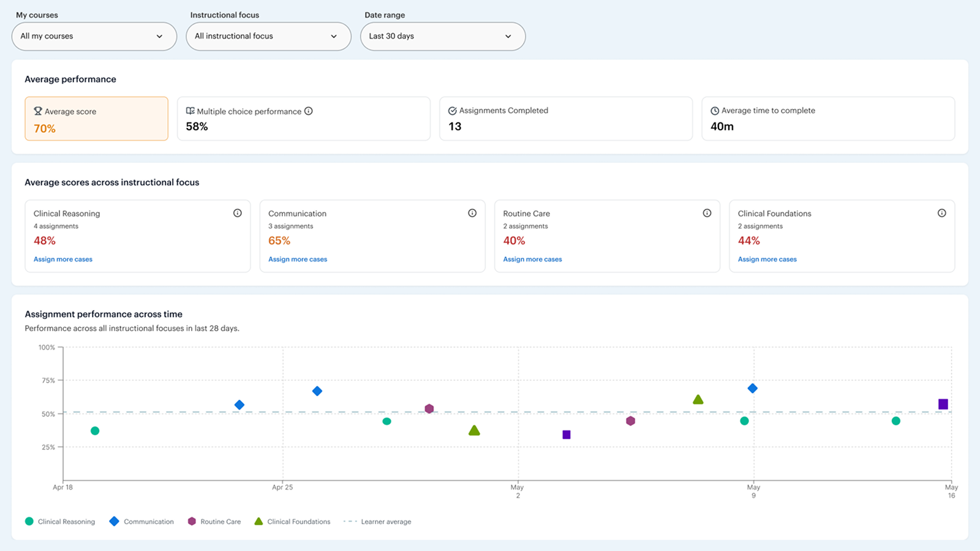980x551 pixels.
Task: Click the blue diamond point just after Apr 25
Action: coord(317,391)
